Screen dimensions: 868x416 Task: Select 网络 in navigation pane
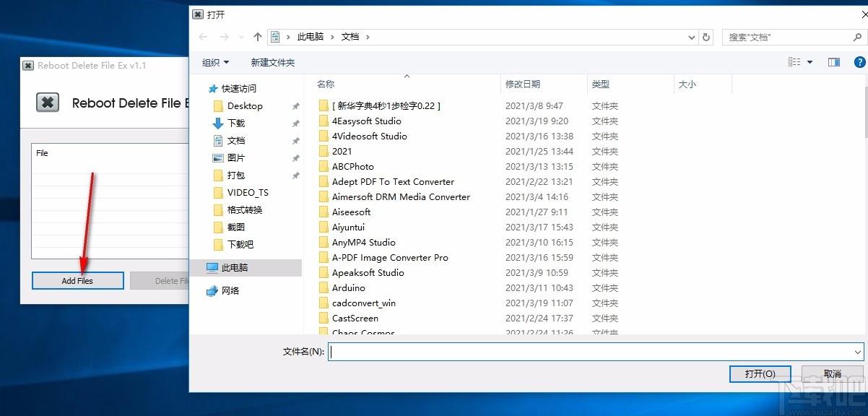[230, 290]
